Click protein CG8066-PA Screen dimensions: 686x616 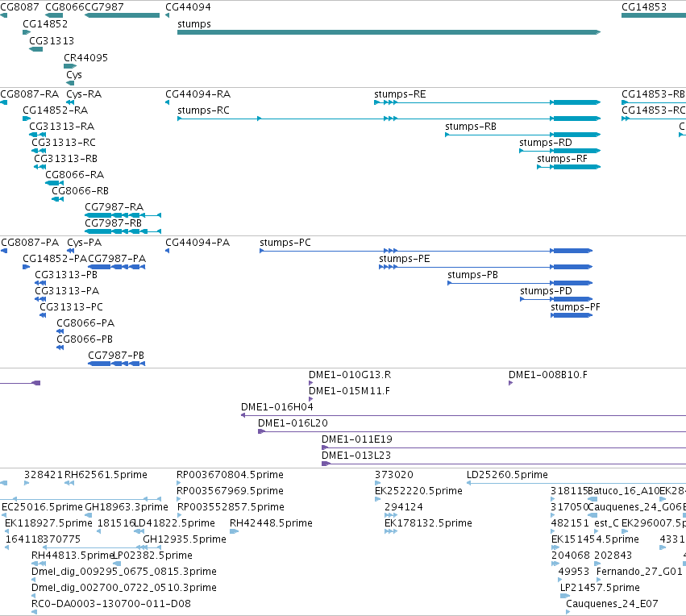[x=60, y=331]
